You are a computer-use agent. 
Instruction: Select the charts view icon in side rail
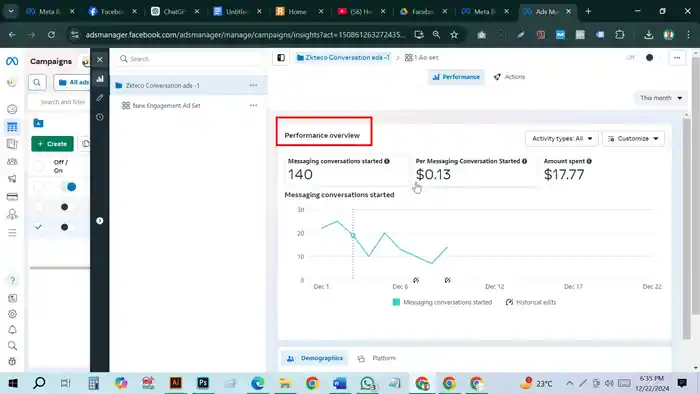[100, 79]
